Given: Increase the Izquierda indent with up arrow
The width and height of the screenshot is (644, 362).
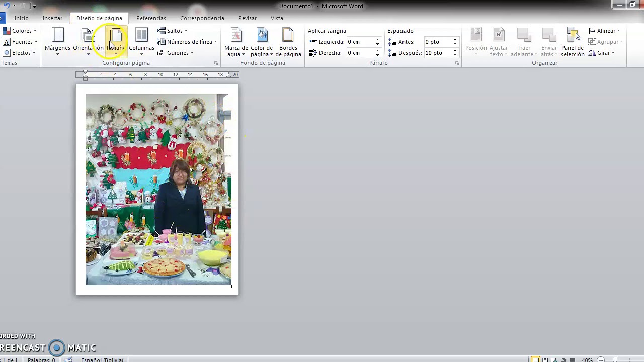Looking at the screenshot, I should coord(377,40).
